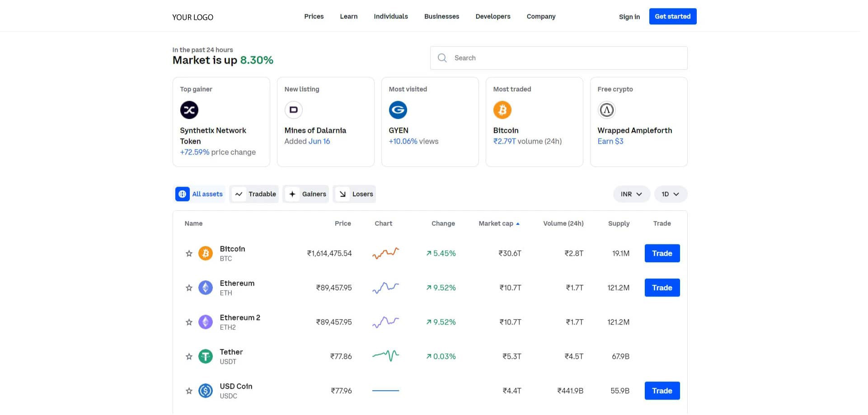The width and height of the screenshot is (868, 415).
Task: Click Bitcoin's 5.45% change value
Action: pos(441,253)
